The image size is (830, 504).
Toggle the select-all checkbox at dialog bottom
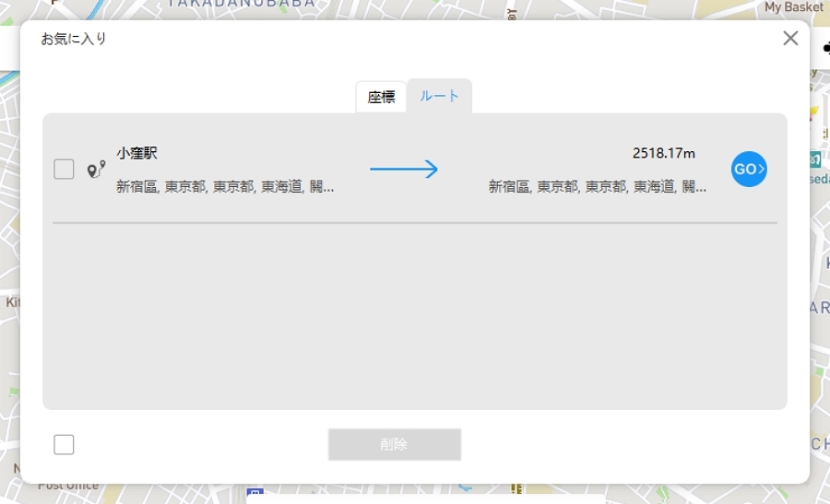click(x=64, y=445)
